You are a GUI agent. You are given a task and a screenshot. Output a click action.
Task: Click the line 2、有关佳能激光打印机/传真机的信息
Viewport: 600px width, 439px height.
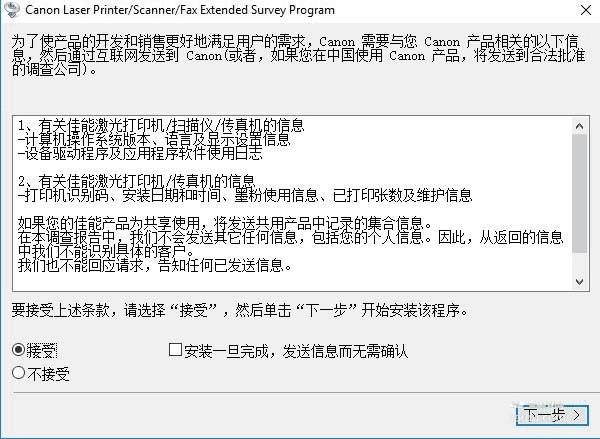click(x=136, y=181)
